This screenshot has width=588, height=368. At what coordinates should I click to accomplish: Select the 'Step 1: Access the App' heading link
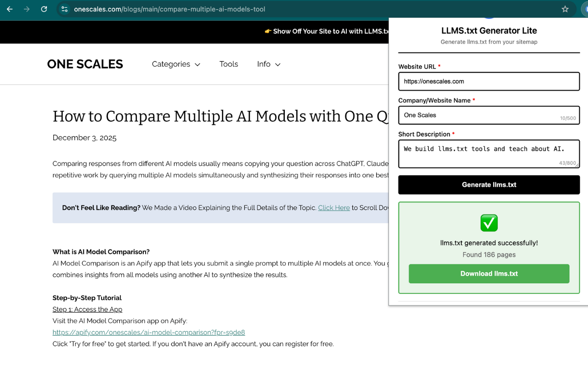point(87,309)
